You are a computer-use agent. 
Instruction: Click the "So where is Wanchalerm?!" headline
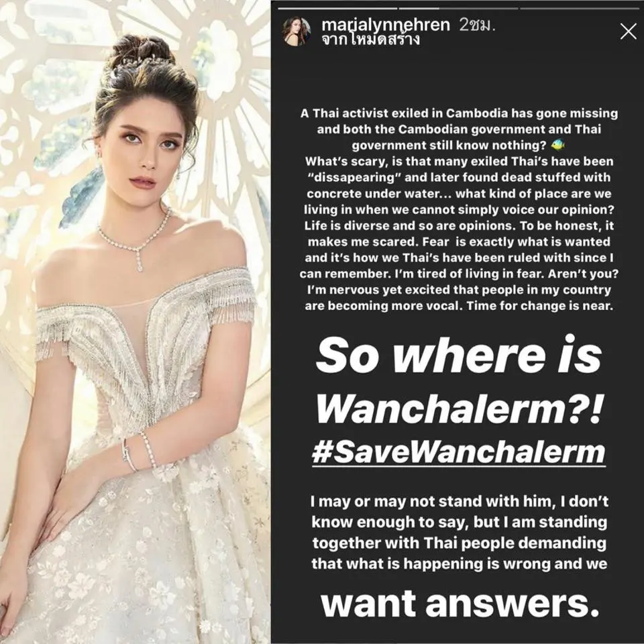459,380
